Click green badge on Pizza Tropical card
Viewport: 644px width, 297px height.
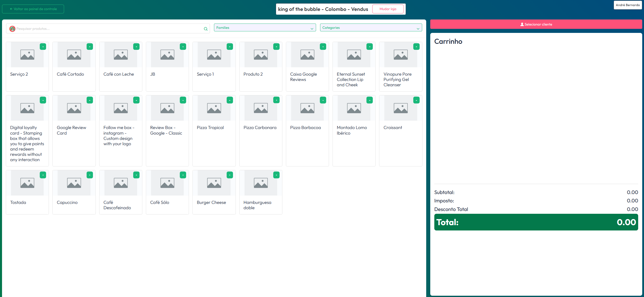(x=230, y=100)
